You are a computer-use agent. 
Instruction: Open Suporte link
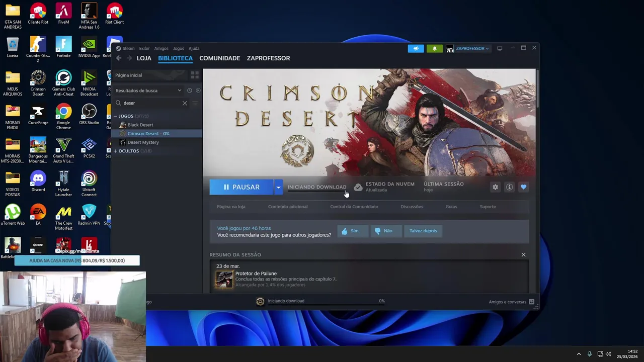coord(488,207)
